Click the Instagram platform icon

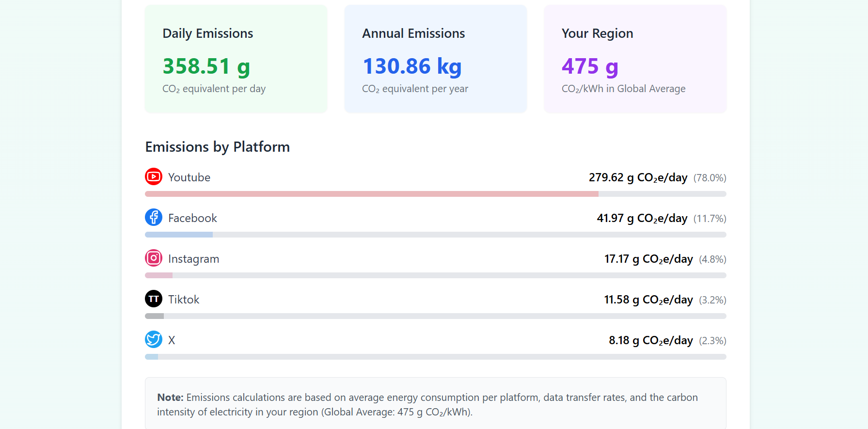[x=154, y=258]
